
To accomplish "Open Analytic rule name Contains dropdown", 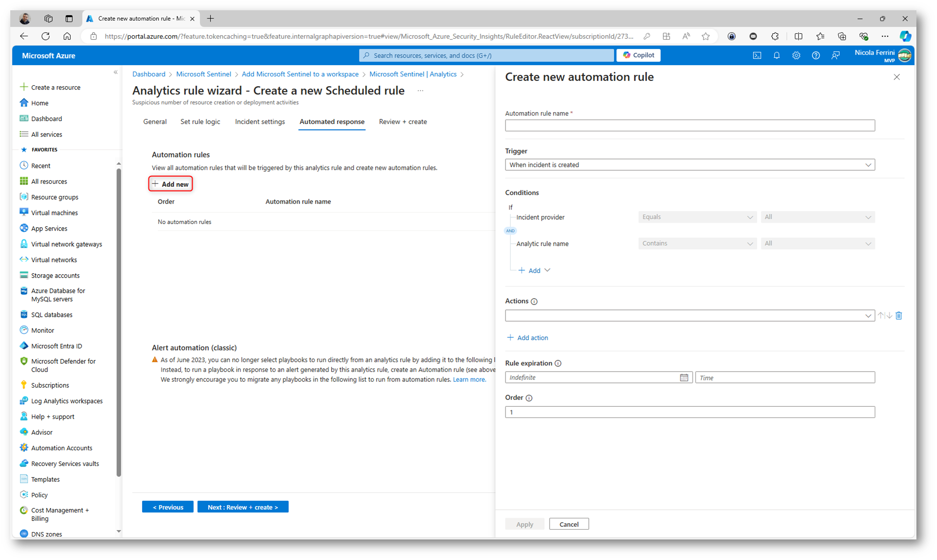I will click(697, 243).
